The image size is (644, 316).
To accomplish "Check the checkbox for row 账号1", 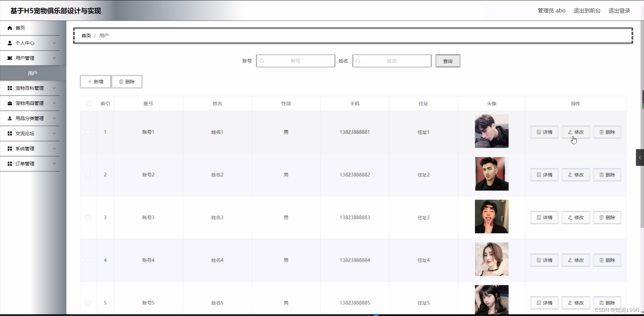I will [88, 132].
